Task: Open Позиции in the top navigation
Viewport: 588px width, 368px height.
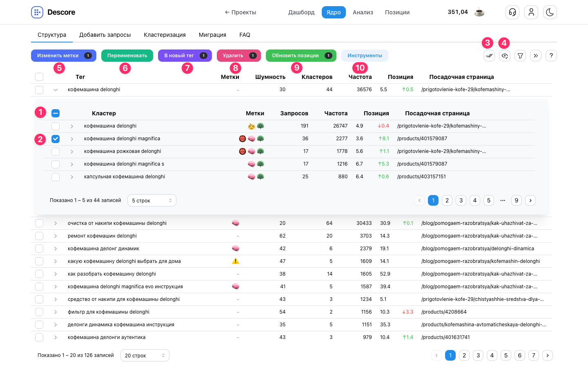Action: 397,12
